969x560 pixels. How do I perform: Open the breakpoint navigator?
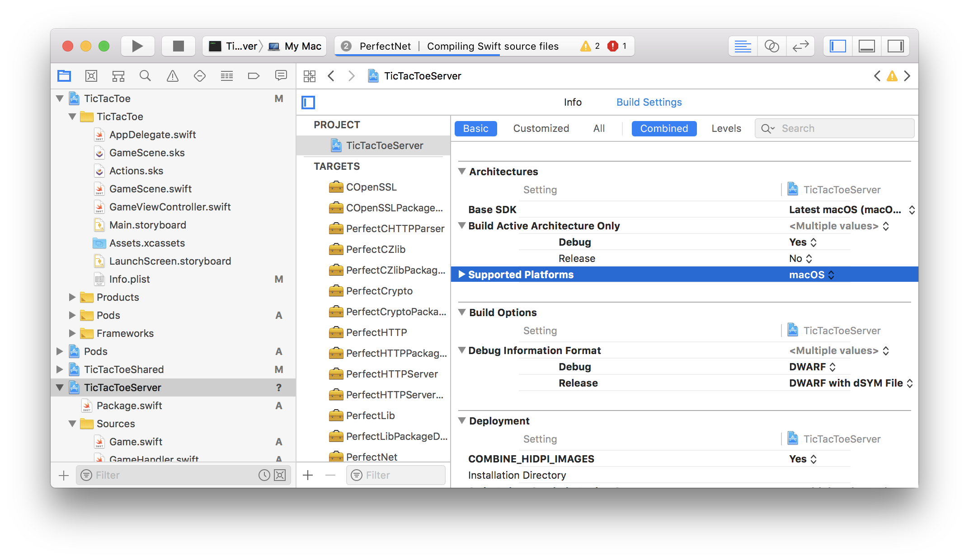(x=254, y=76)
